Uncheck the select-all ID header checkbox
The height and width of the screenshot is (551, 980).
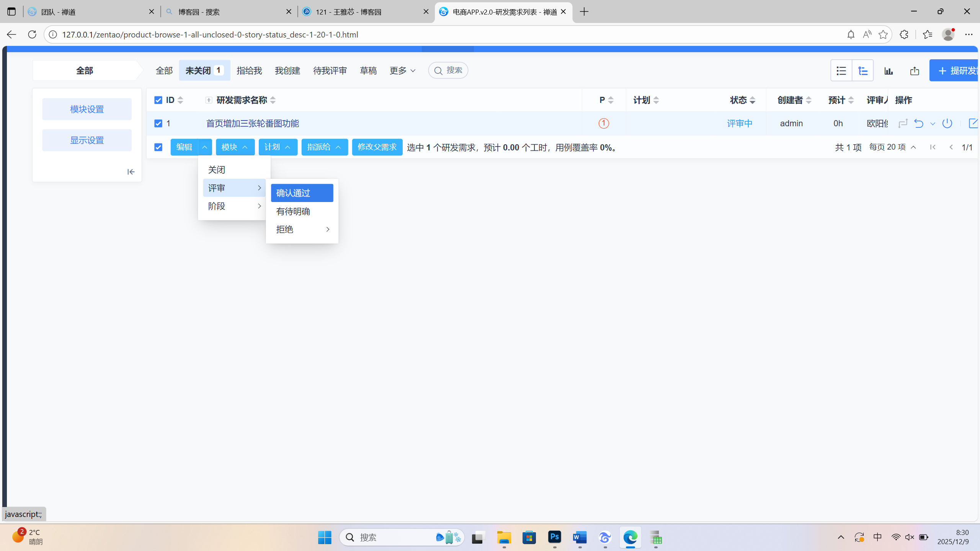coord(158,100)
